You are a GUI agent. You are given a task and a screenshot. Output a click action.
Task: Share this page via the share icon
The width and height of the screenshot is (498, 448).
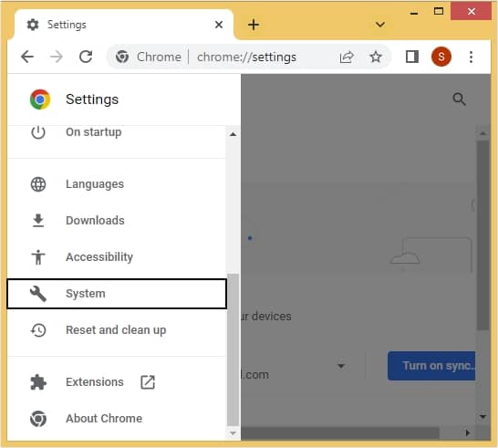coord(347,57)
